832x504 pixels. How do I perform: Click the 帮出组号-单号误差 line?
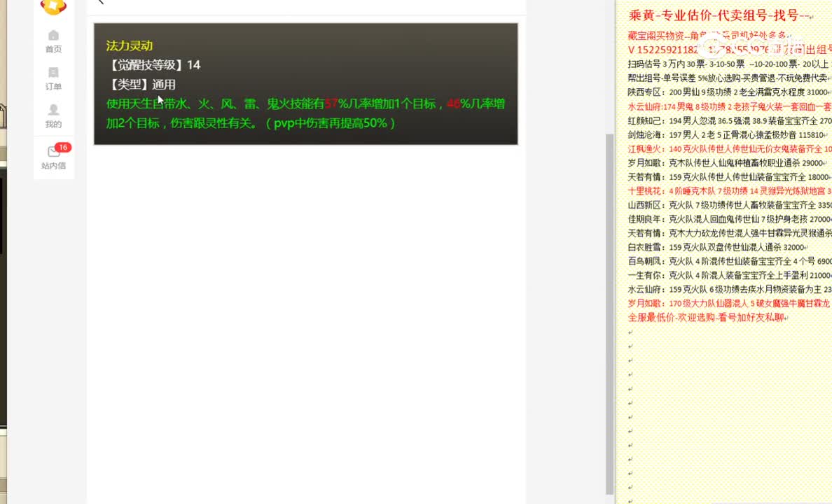point(730,78)
